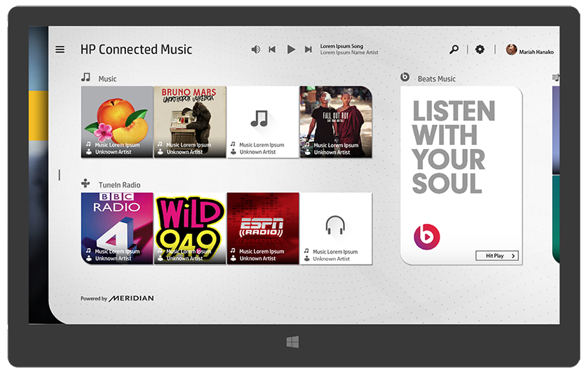Open the hamburger menu

[x=60, y=49]
